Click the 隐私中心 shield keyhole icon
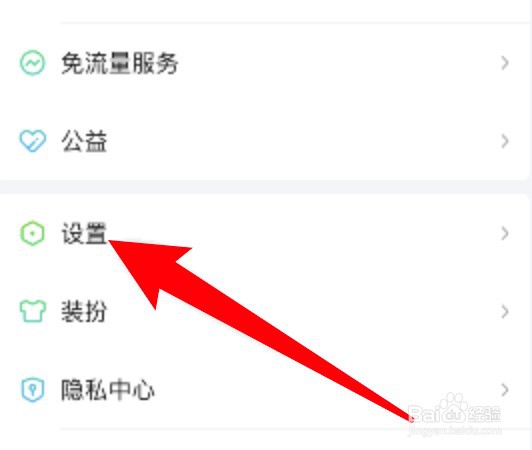Viewport: 532px width, 450px height. click(x=33, y=390)
